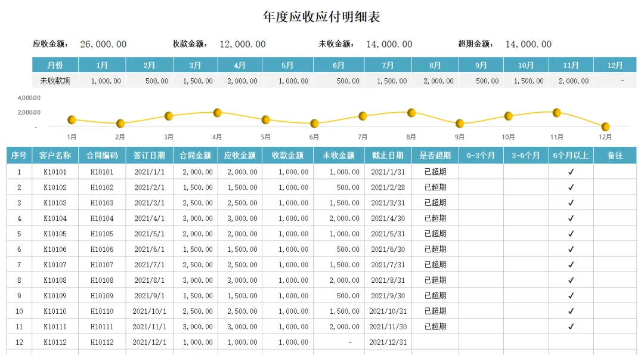Select the 应收金额 value 26,000.00
The width and height of the screenshot is (644, 355).
[x=103, y=44]
